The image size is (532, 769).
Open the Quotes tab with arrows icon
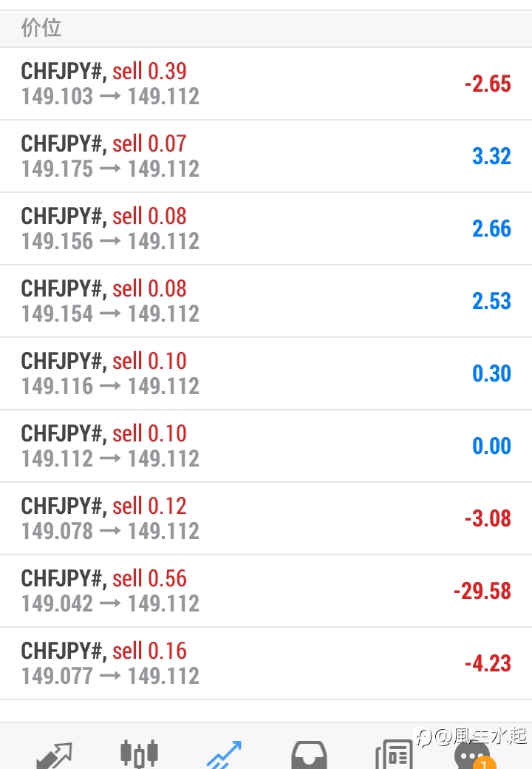55,755
